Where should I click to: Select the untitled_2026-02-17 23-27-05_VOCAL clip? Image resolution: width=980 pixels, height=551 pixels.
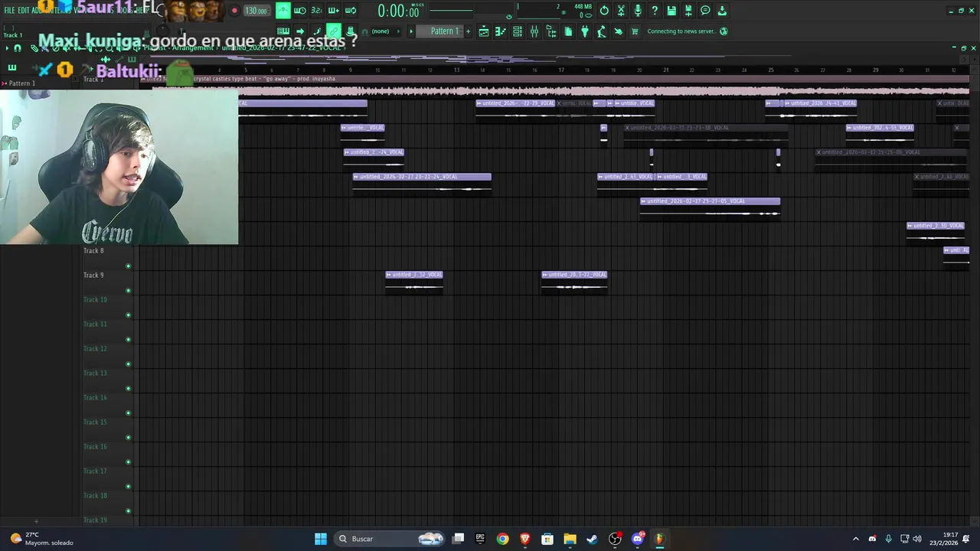[x=710, y=207]
